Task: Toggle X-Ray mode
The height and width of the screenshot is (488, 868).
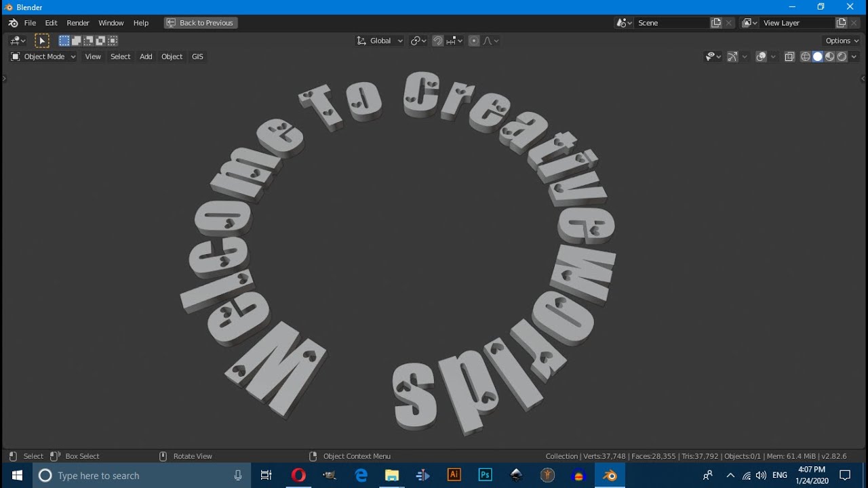Action: (x=789, y=57)
